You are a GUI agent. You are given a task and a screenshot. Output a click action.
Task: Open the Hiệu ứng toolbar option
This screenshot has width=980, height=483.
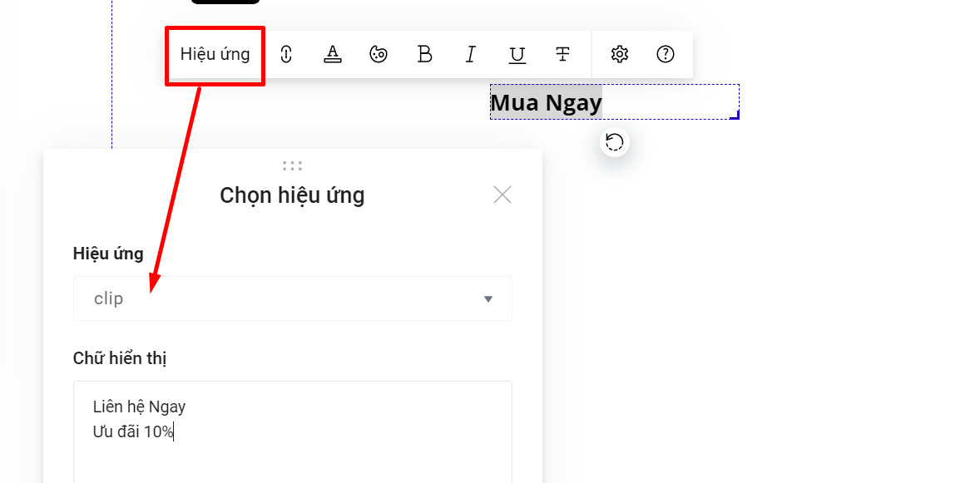click(215, 55)
